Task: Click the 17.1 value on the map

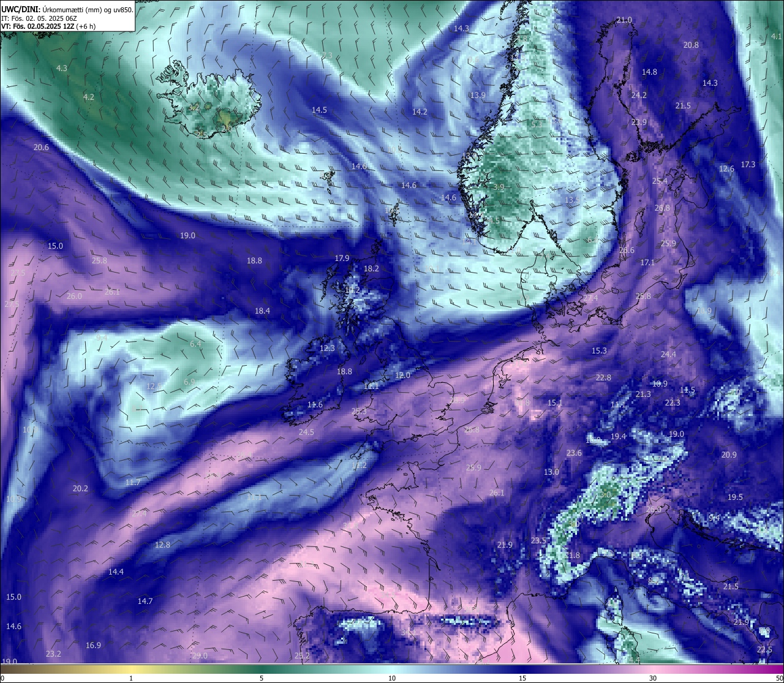Action: pyautogui.click(x=647, y=262)
